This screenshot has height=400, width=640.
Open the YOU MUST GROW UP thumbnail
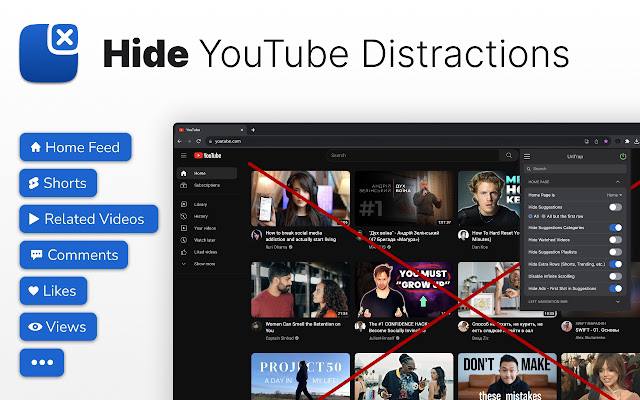(x=404, y=290)
